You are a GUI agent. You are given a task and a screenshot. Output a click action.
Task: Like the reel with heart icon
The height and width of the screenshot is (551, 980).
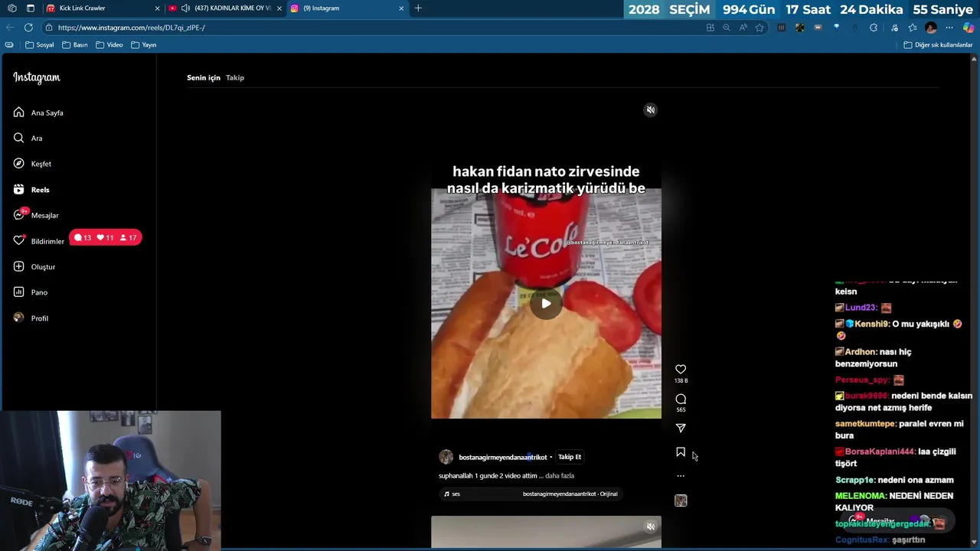681,369
